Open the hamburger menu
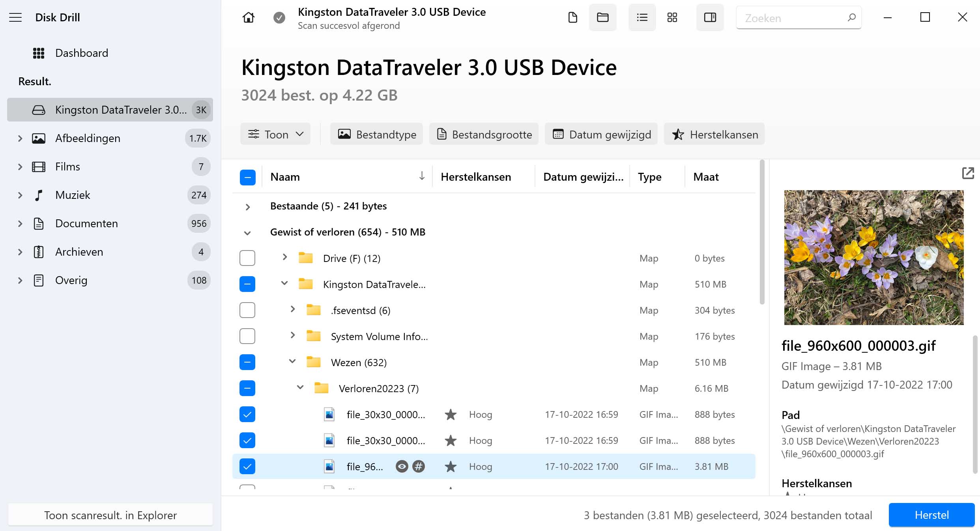This screenshot has width=980, height=531. click(x=15, y=17)
